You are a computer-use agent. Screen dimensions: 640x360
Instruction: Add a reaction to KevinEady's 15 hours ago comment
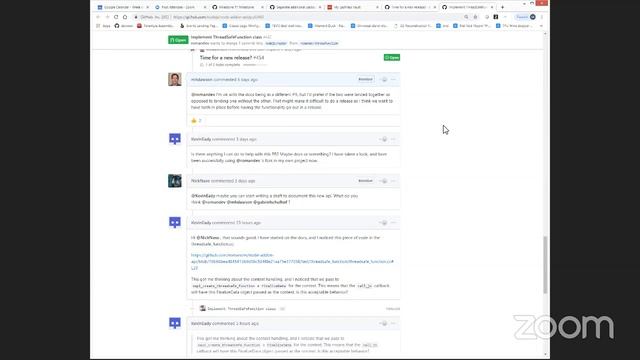click(383, 223)
